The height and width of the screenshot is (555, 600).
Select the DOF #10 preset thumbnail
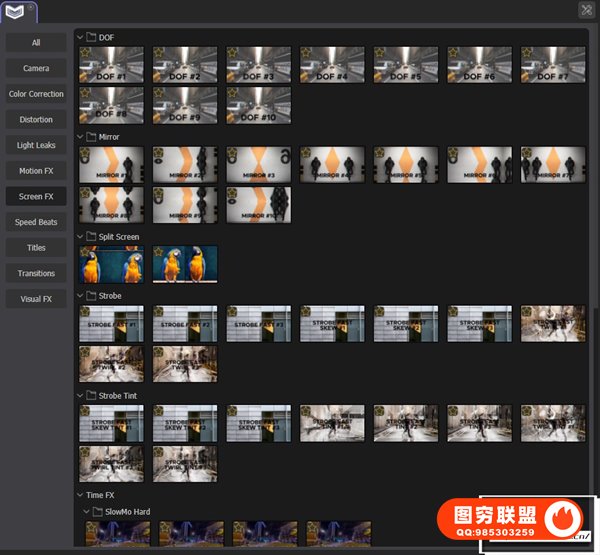click(259, 106)
